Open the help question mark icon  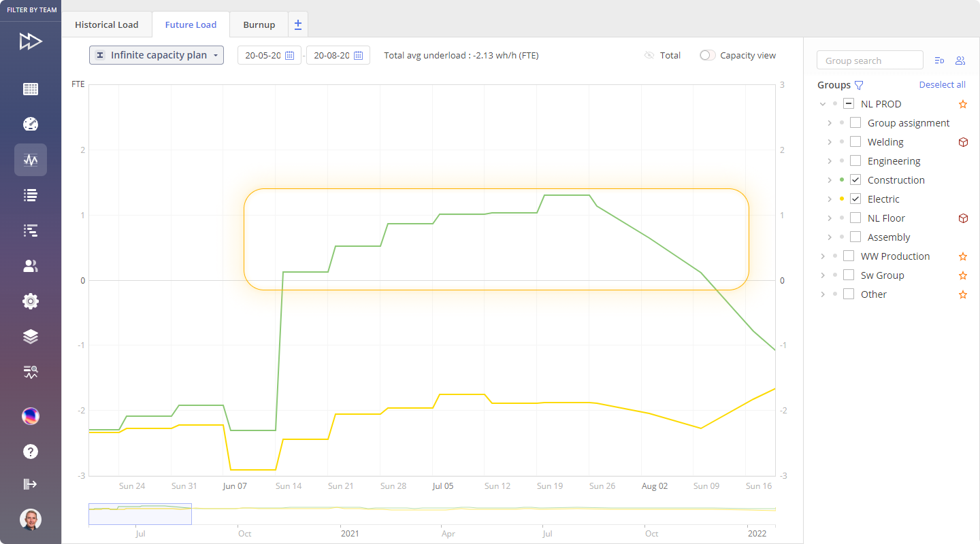[x=31, y=452]
